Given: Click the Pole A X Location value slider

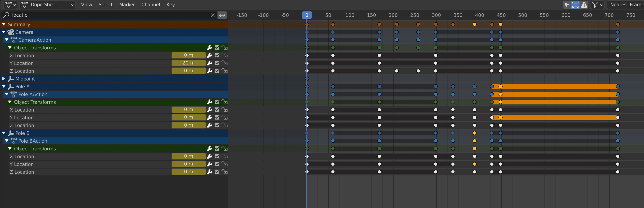Looking at the screenshot, I should pyautogui.click(x=189, y=109).
